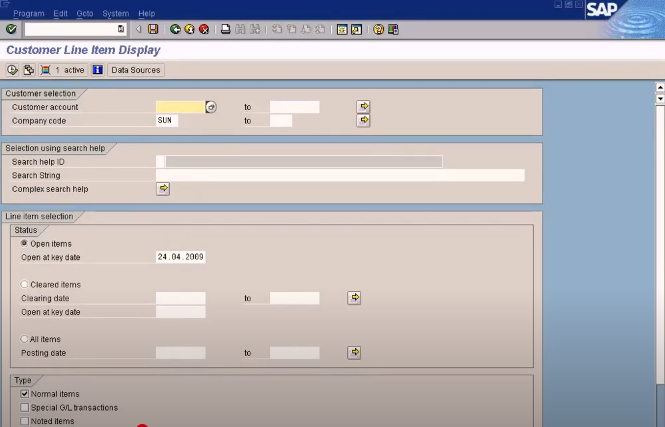The image size is (665, 427).
Task: Click the First Page icon
Action: pos(277,29)
